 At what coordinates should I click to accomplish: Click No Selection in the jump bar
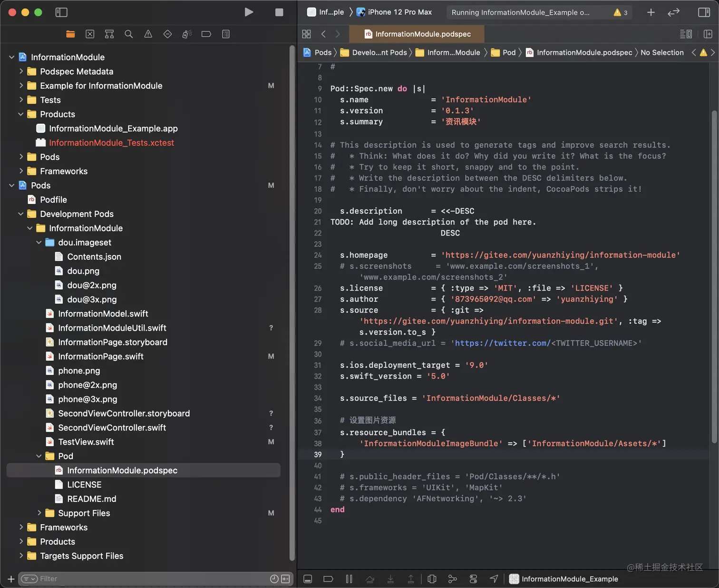(x=662, y=52)
